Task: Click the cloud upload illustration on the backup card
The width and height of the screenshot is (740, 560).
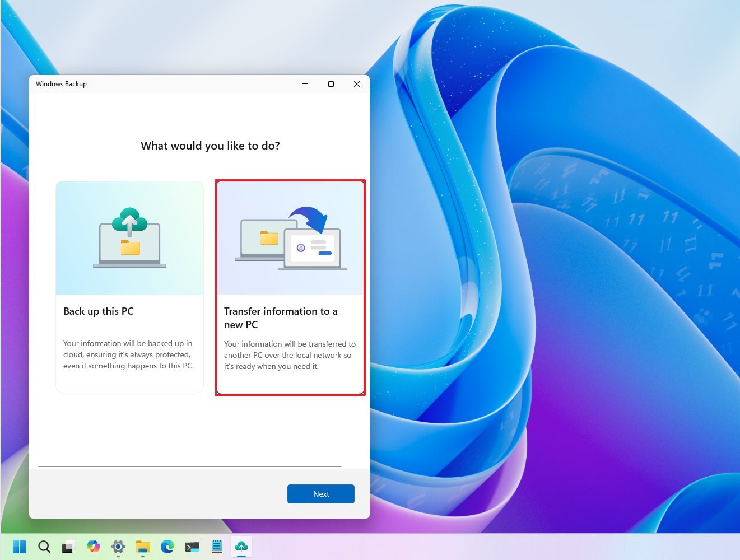Action: tap(129, 237)
